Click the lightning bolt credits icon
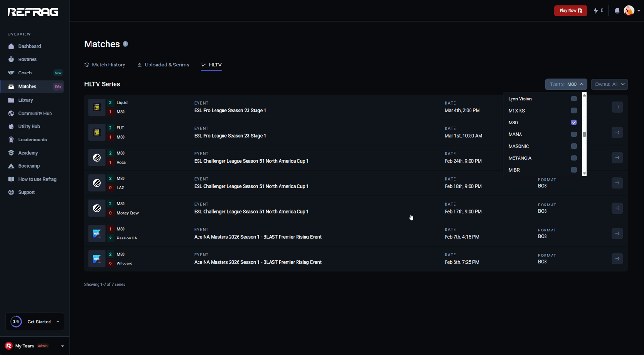This screenshot has height=355, width=644. point(596,10)
